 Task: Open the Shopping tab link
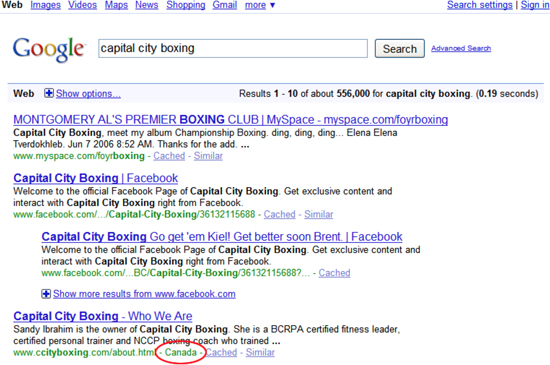click(x=186, y=5)
